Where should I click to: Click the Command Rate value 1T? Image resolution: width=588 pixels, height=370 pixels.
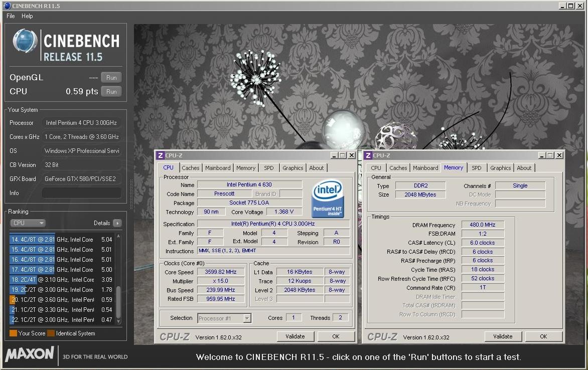483,288
